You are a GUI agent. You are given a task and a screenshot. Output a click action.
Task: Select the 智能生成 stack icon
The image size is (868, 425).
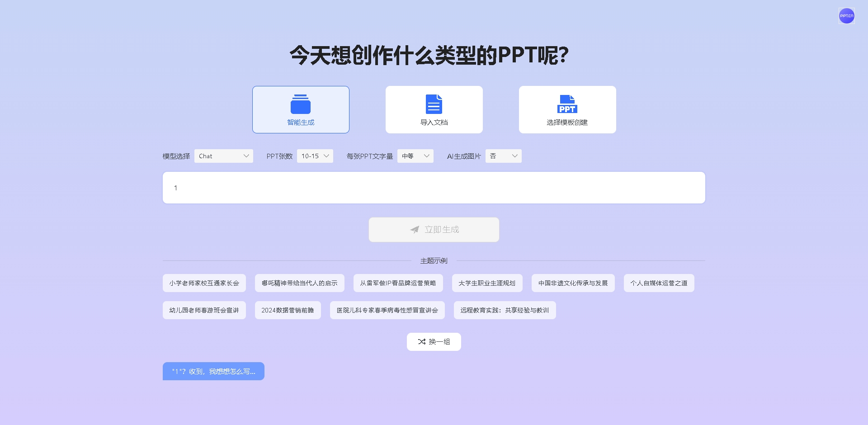(x=301, y=104)
